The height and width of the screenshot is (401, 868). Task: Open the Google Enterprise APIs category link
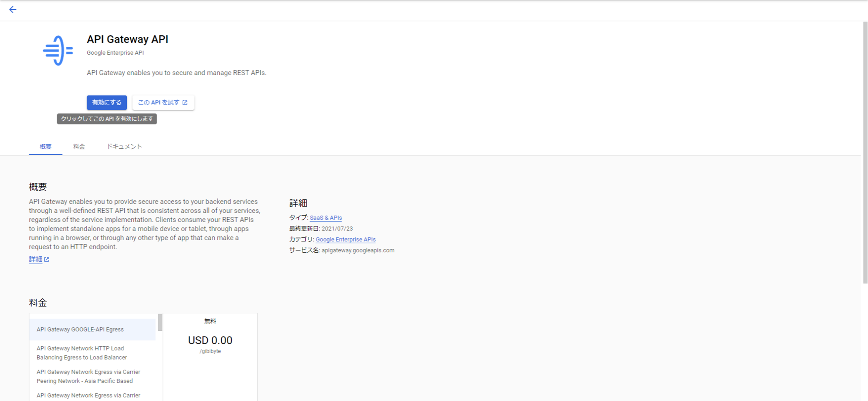click(346, 239)
